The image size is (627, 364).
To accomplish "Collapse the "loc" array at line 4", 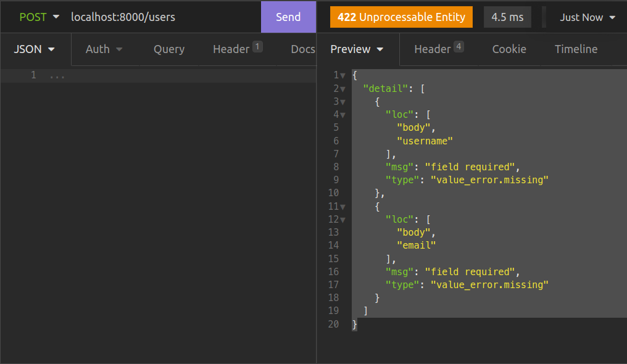I will click(x=343, y=115).
